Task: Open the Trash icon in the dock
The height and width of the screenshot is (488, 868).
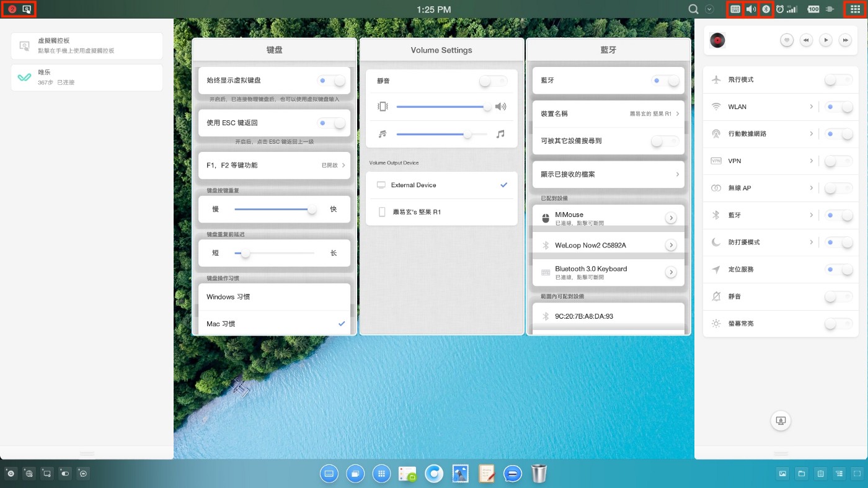Action: tap(539, 474)
